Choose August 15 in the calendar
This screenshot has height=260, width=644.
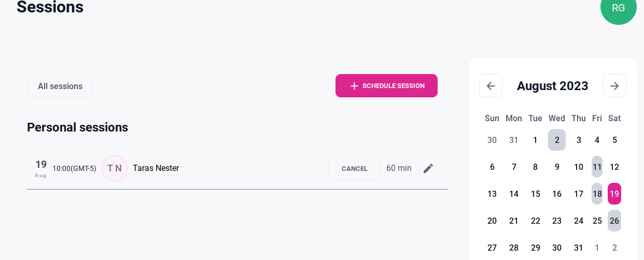tap(536, 194)
